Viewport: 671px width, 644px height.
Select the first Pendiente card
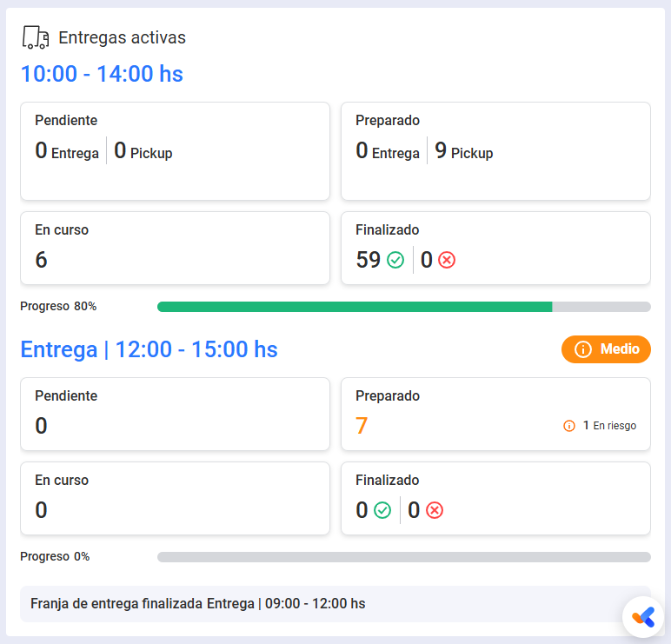175,151
